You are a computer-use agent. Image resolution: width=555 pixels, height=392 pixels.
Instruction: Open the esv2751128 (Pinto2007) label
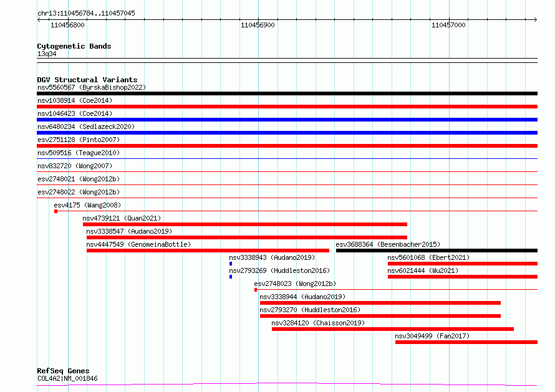click(79, 140)
